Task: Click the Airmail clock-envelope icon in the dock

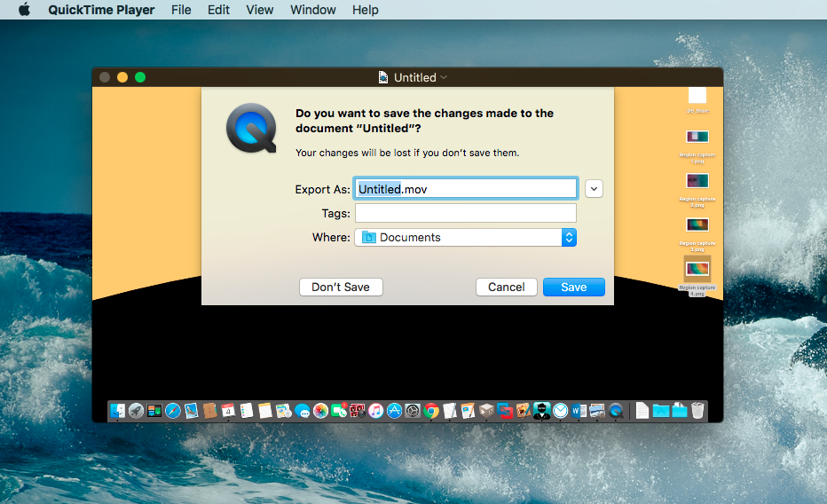Action: point(560,411)
